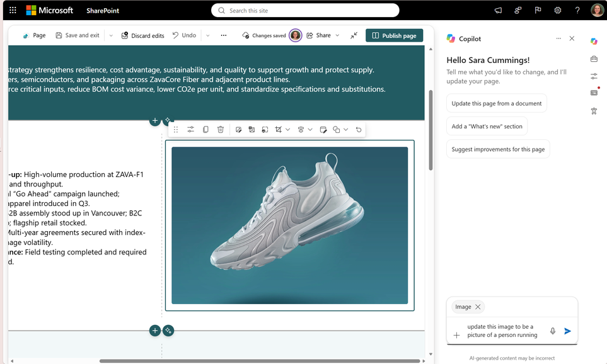Screen dimensions: 607x364
Task: Close the Copilot pane
Action: pyautogui.click(x=572, y=38)
